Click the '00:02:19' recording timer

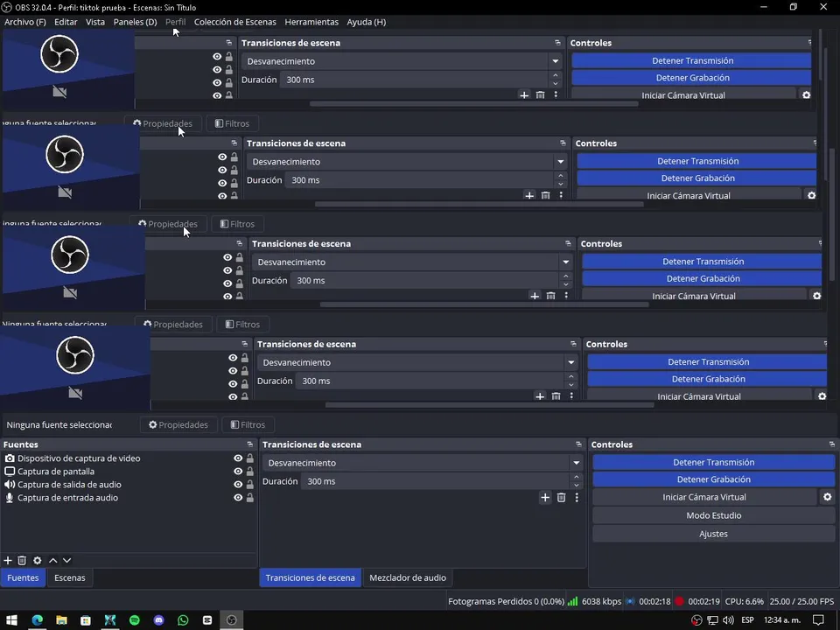[x=703, y=602]
